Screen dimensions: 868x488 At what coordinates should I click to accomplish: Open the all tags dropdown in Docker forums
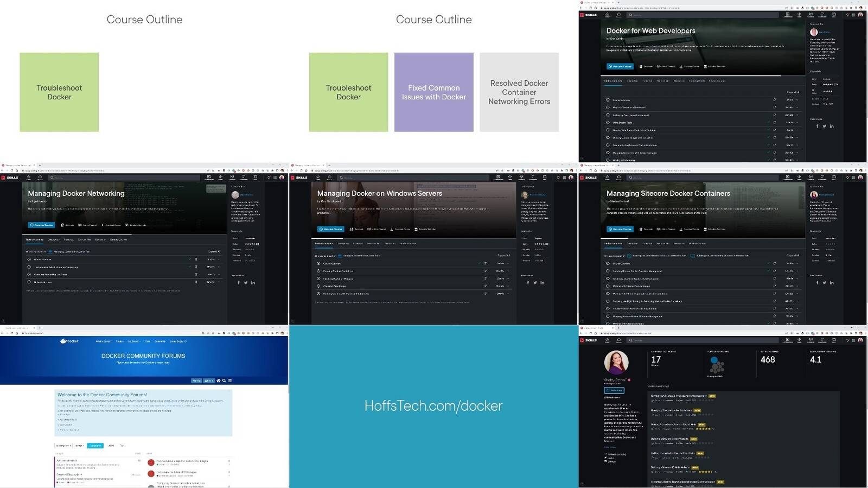click(x=79, y=446)
